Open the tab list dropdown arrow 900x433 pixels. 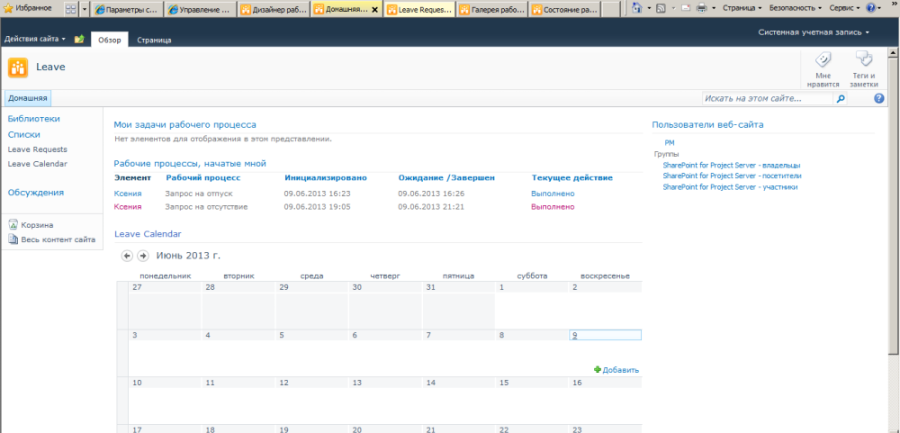click(x=85, y=9)
